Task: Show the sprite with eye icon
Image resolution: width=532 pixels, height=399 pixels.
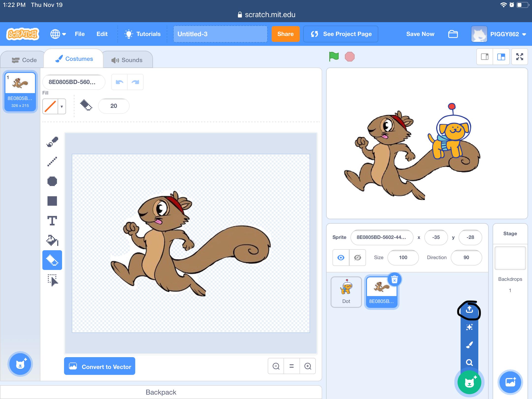Action: (341, 258)
